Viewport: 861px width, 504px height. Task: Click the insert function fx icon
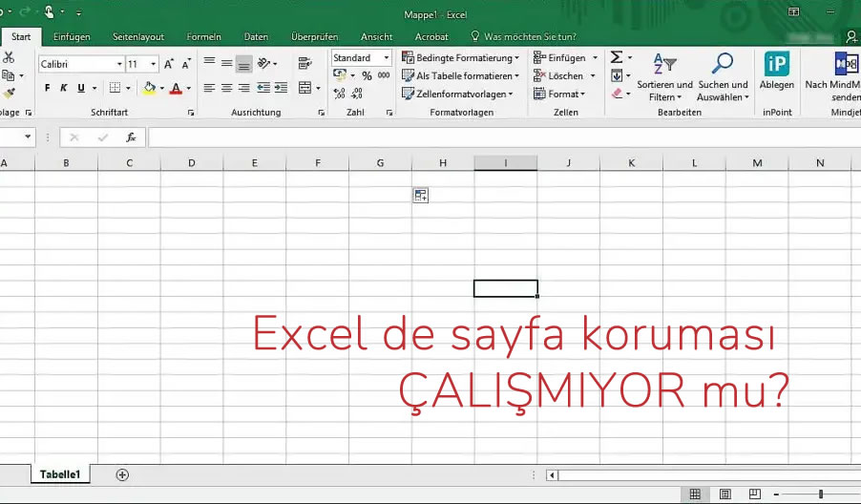pos(131,137)
